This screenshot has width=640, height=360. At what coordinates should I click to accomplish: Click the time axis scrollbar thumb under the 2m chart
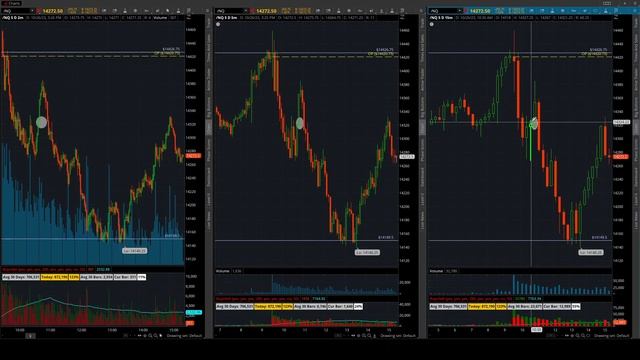point(30,336)
